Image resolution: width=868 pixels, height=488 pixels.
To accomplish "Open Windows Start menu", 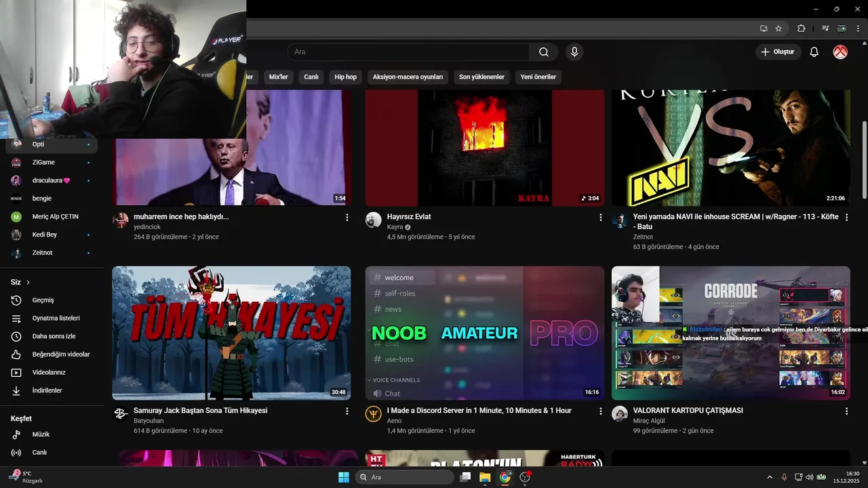I will (x=344, y=477).
